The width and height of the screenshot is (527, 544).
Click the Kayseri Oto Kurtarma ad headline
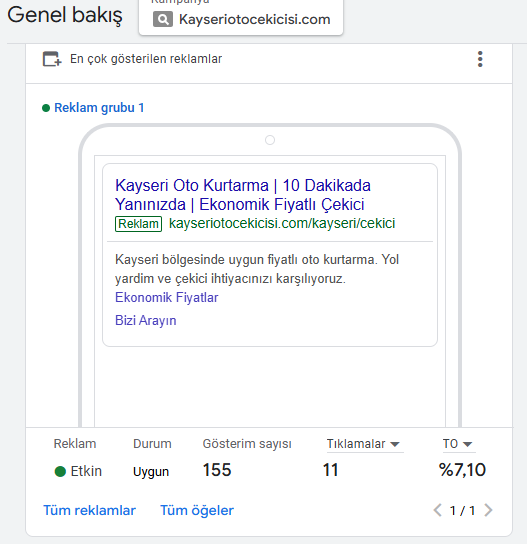pyautogui.click(x=243, y=195)
